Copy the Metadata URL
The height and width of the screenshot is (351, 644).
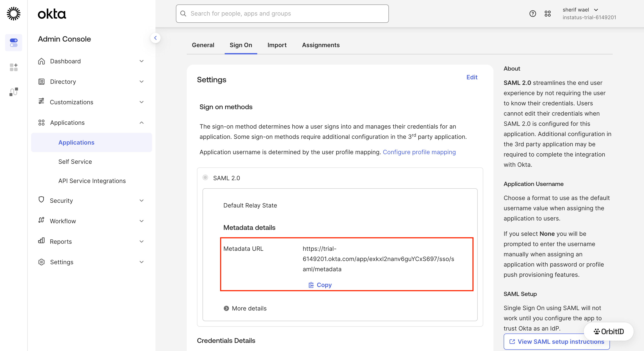point(320,285)
